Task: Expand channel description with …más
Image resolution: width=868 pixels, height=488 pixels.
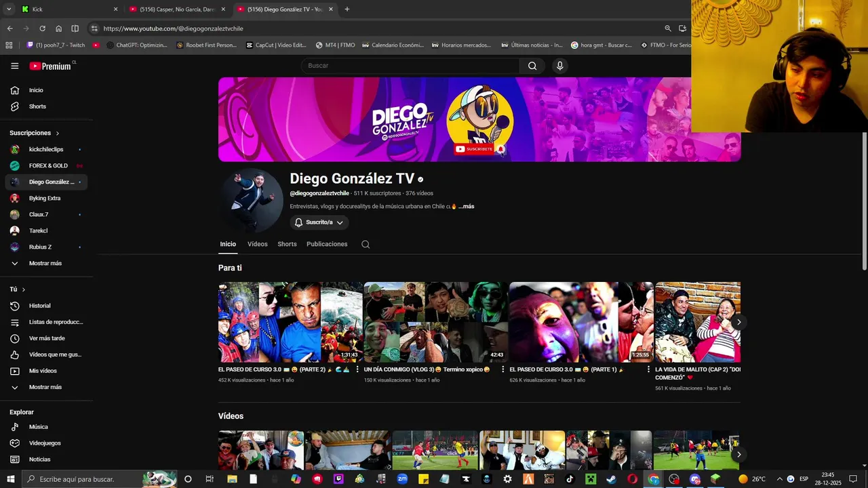Action: pyautogui.click(x=467, y=207)
